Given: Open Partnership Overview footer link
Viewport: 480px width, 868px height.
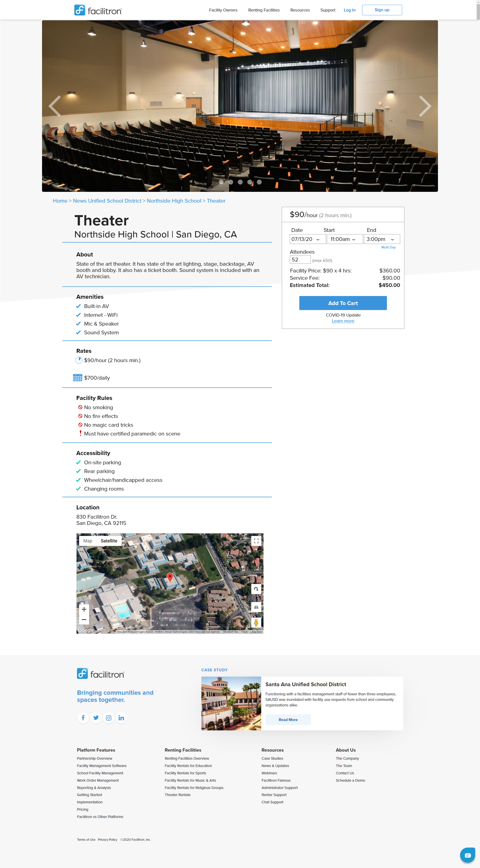Looking at the screenshot, I should [x=94, y=759].
